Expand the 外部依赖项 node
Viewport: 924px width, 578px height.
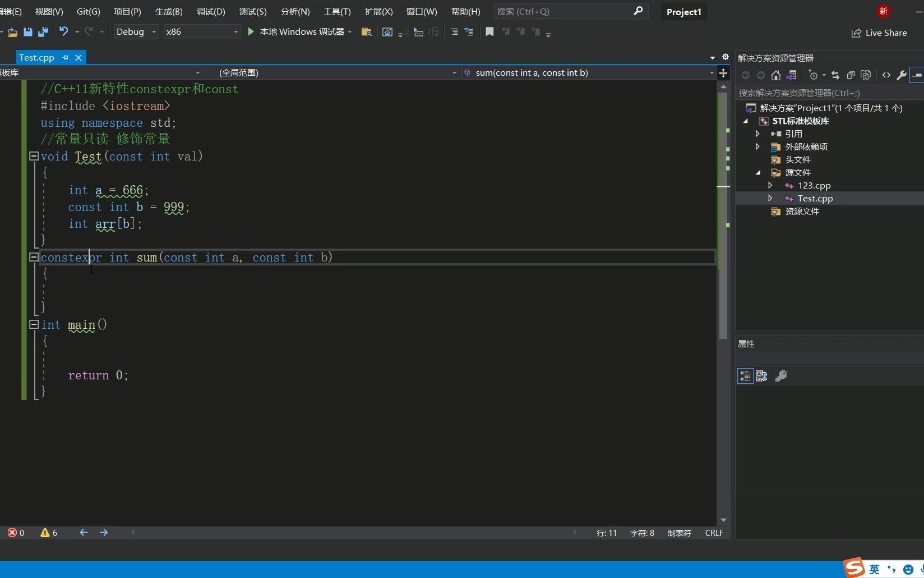tap(757, 146)
